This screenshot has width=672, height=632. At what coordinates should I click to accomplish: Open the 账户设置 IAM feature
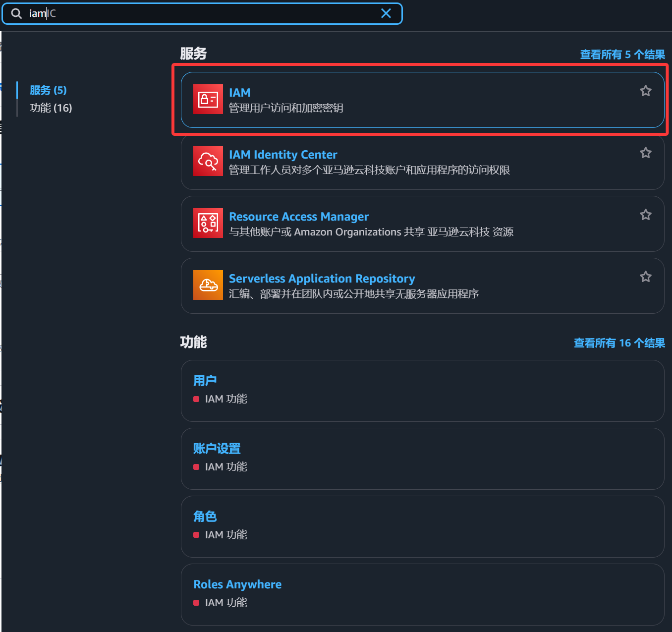pyautogui.click(x=217, y=449)
